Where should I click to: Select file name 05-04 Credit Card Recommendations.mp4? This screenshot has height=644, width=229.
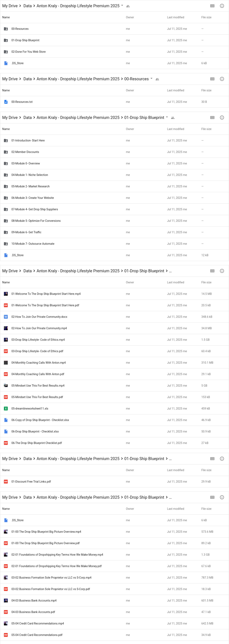pyautogui.click(x=38, y=623)
